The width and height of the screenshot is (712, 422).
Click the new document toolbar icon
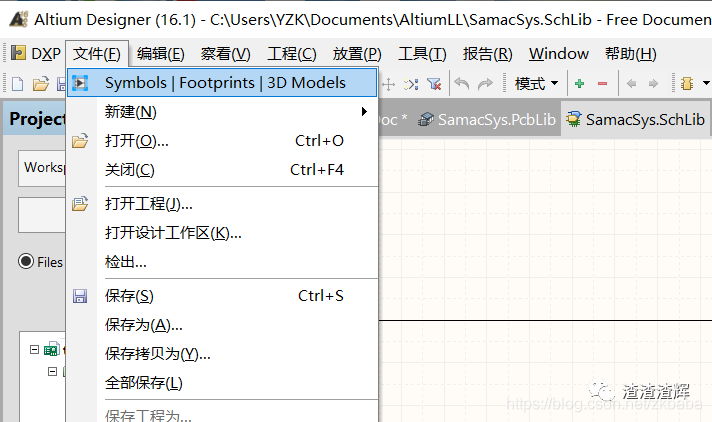[17, 84]
